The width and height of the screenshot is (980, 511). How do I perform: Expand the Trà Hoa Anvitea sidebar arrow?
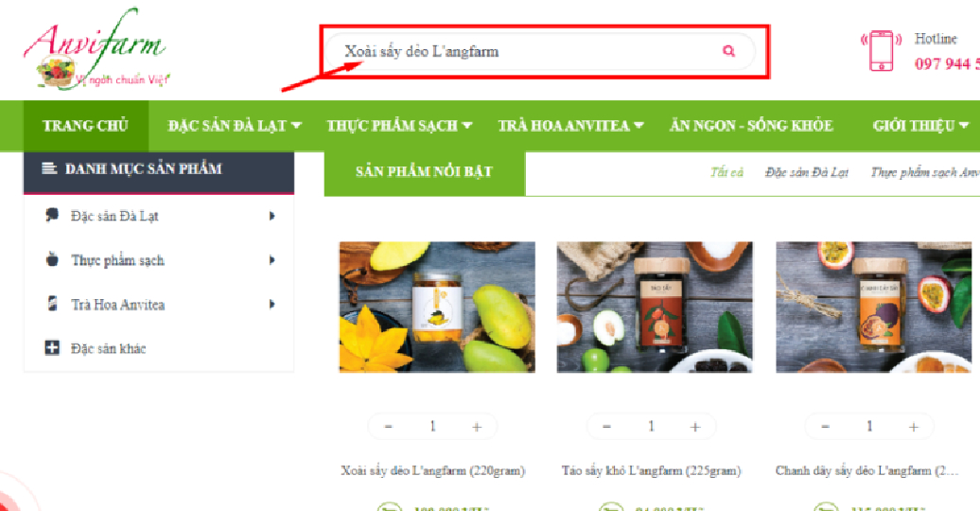(x=271, y=304)
